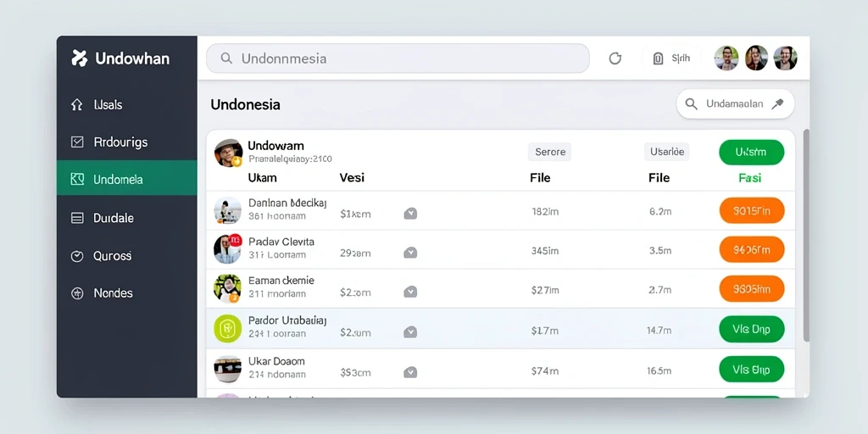The width and height of the screenshot is (868, 434).
Task: Open the Padav Clevita avatar
Action: click(227, 249)
